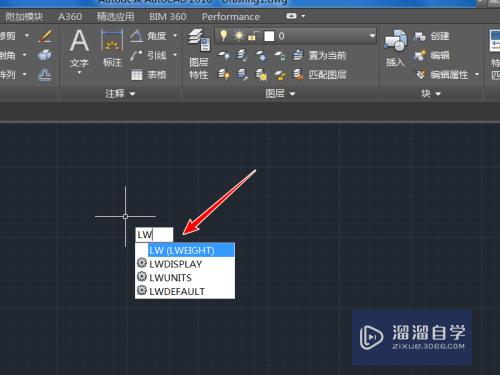Open the 引线 leader dropdown arrow

coord(175,55)
